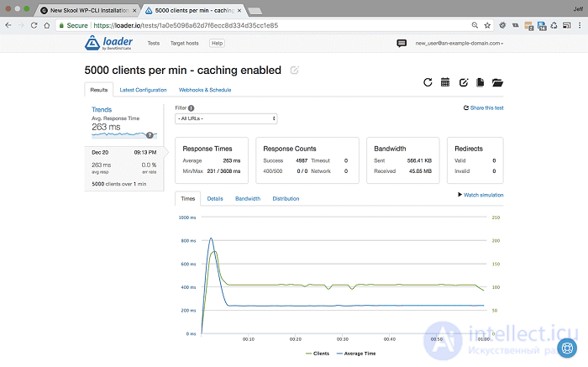The image size is (588, 367).
Task: Open the All URLs filter dropdown
Action: 226,118
